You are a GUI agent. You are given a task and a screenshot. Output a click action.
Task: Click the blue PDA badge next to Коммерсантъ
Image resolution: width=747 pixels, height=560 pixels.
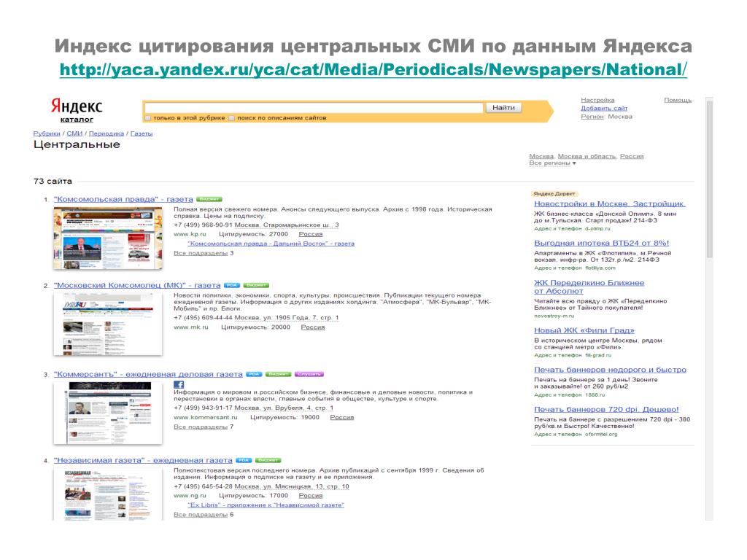click(254, 374)
